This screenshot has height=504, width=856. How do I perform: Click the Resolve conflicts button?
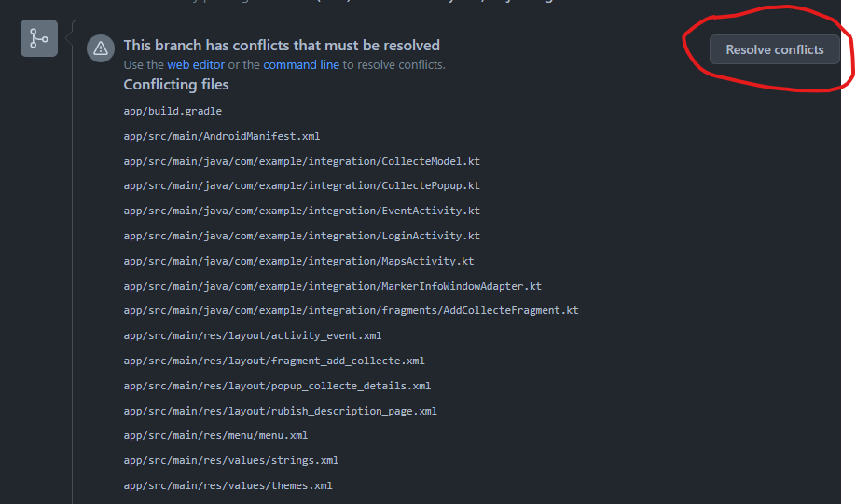774,49
